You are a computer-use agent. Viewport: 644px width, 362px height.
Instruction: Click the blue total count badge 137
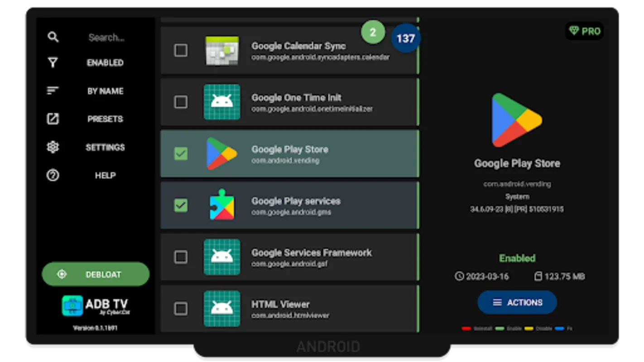coord(406,38)
